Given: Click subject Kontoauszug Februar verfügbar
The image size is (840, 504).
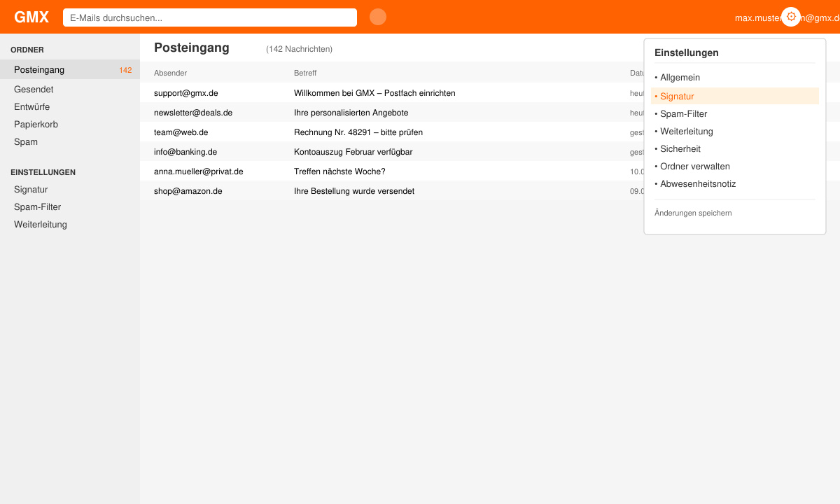Looking at the screenshot, I should [x=353, y=152].
